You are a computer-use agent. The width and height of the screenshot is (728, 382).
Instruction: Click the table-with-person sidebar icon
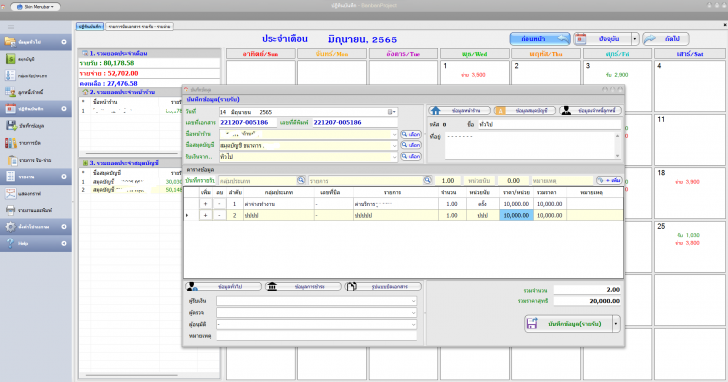[x=10, y=92]
